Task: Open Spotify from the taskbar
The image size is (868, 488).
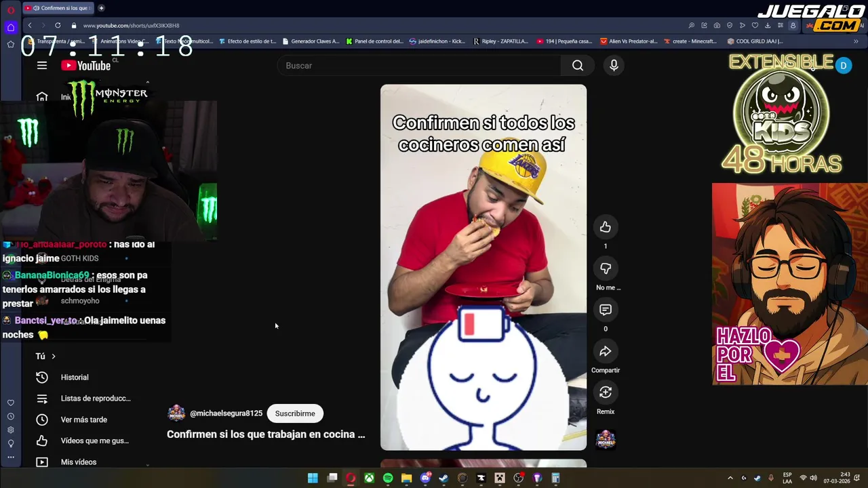Action: point(388,478)
